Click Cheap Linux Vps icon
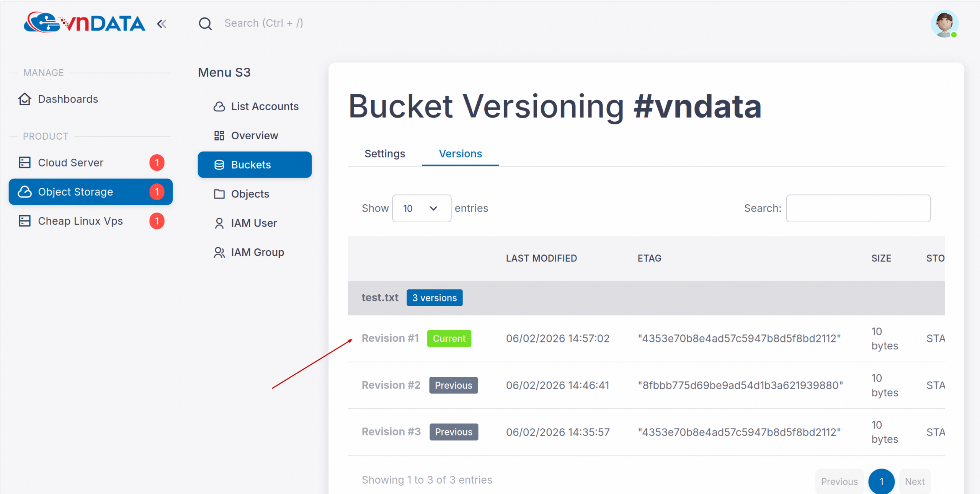This screenshot has height=494, width=980. tap(25, 221)
